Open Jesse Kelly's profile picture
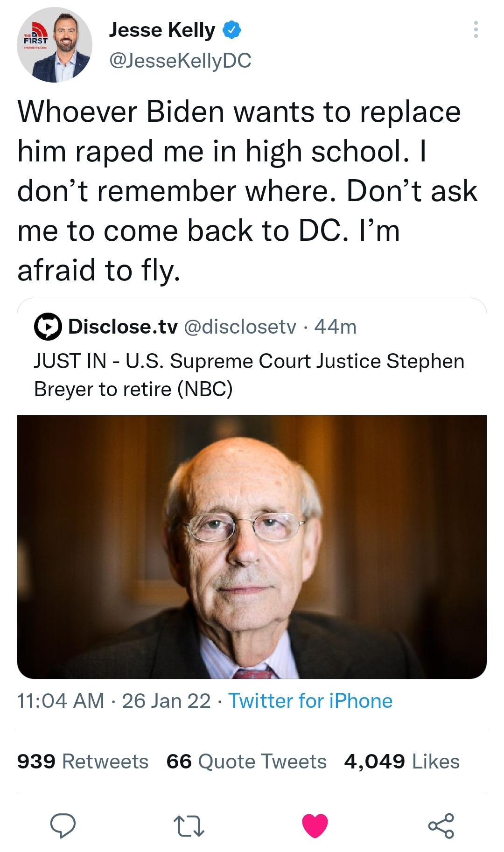The width and height of the screenshot is (504, 852). 55,45
